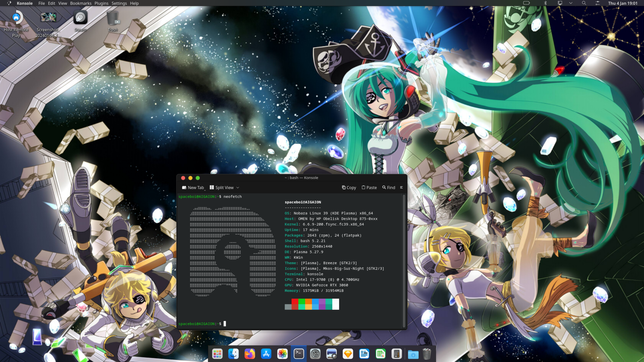The height and width of the screenshot is (362, 644).
Task: Select the Screenshot file on desktop
Action: tap(48, 24)
